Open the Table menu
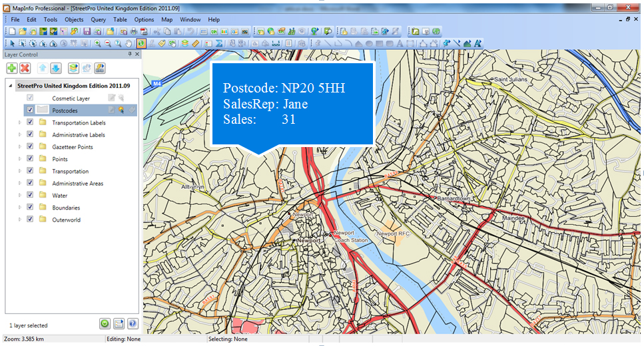644x346 pixels. [x=120, y=19]
